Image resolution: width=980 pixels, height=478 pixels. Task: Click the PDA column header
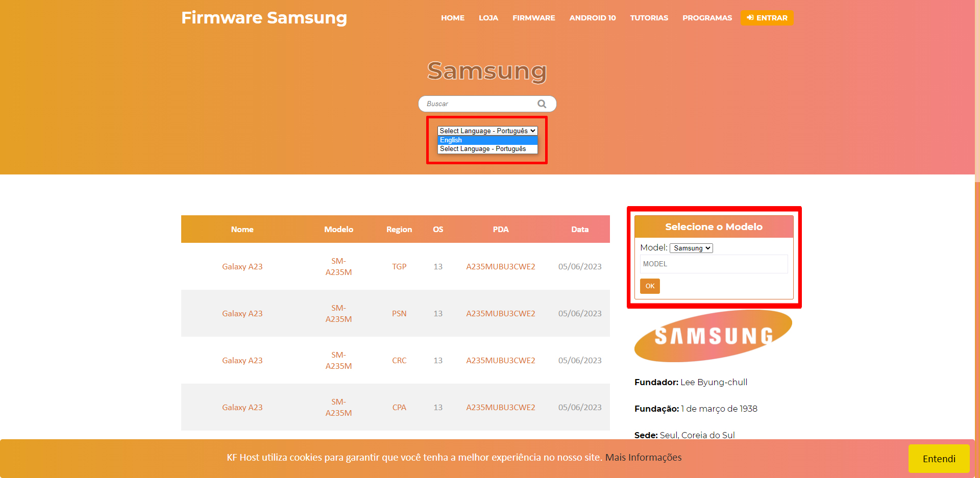500,230
